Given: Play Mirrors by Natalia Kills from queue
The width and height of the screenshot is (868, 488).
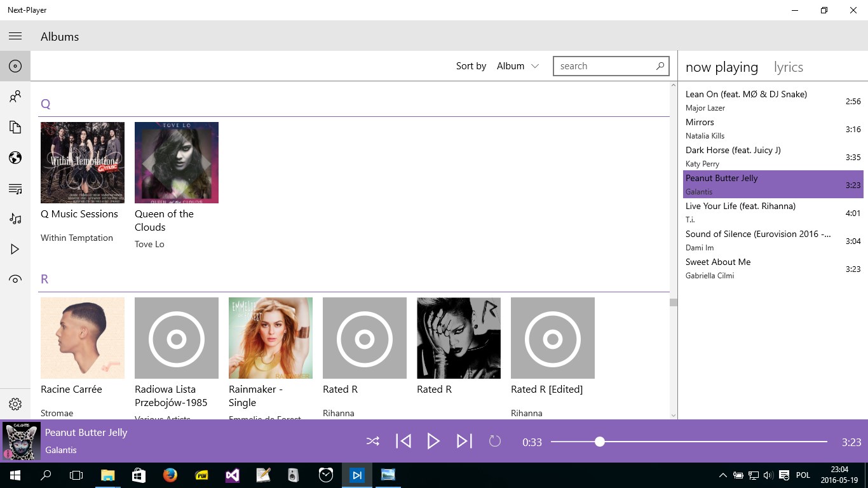Looking at the screenshot, I should (773, 128).
